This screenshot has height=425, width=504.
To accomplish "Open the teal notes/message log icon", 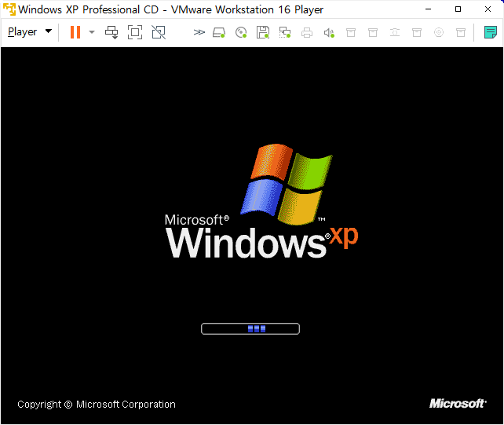I will tap(491, 32).
